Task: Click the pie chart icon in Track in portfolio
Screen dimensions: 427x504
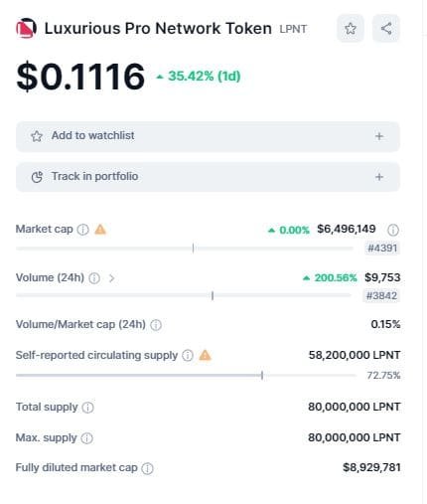Action: 37,177
